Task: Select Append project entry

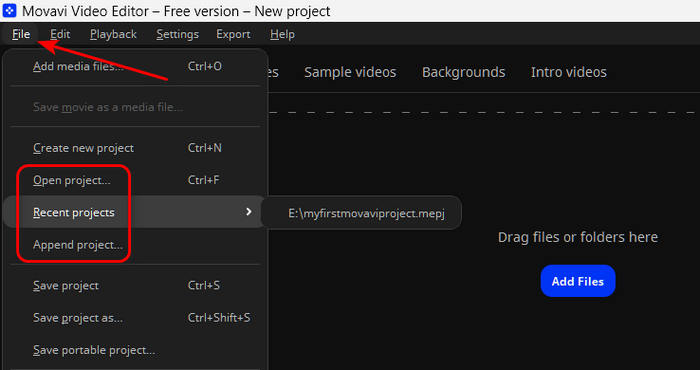Action: click(135, 245)
